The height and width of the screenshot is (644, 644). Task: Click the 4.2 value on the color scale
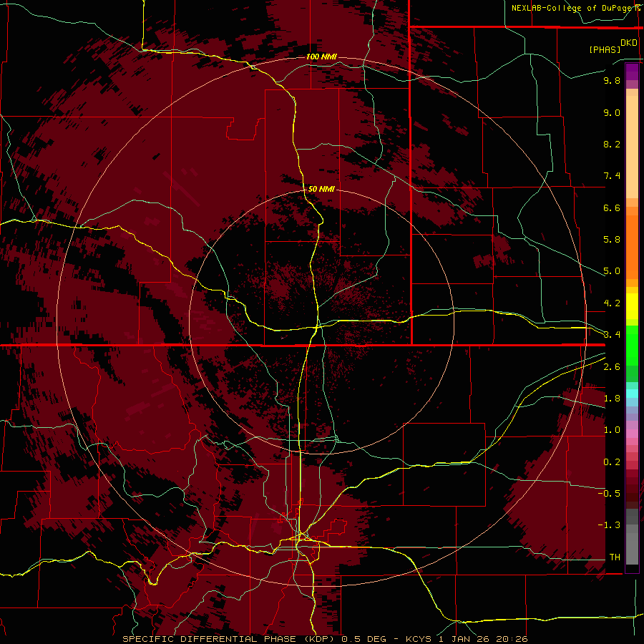pyautogui.click(x=612, y=303)
